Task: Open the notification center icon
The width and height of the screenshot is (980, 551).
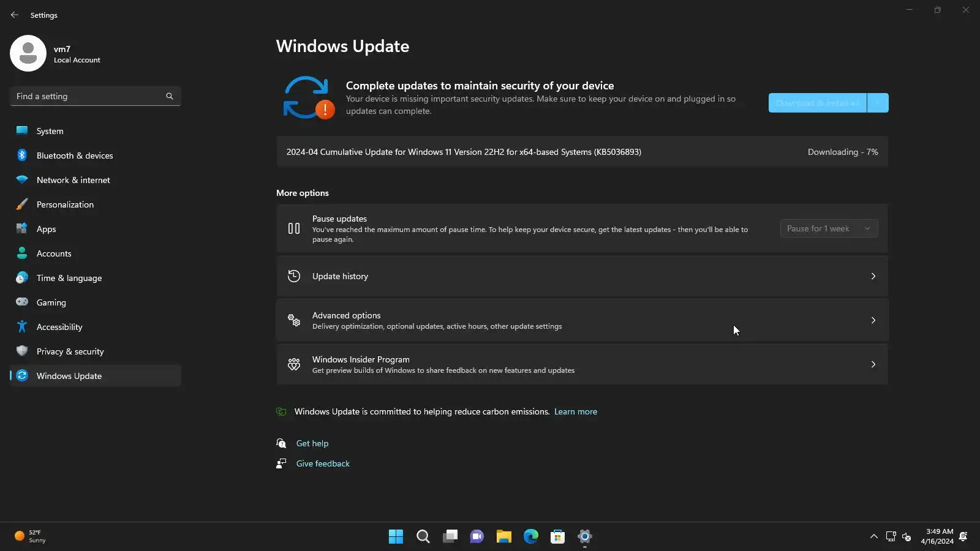Action: (963, 536)
